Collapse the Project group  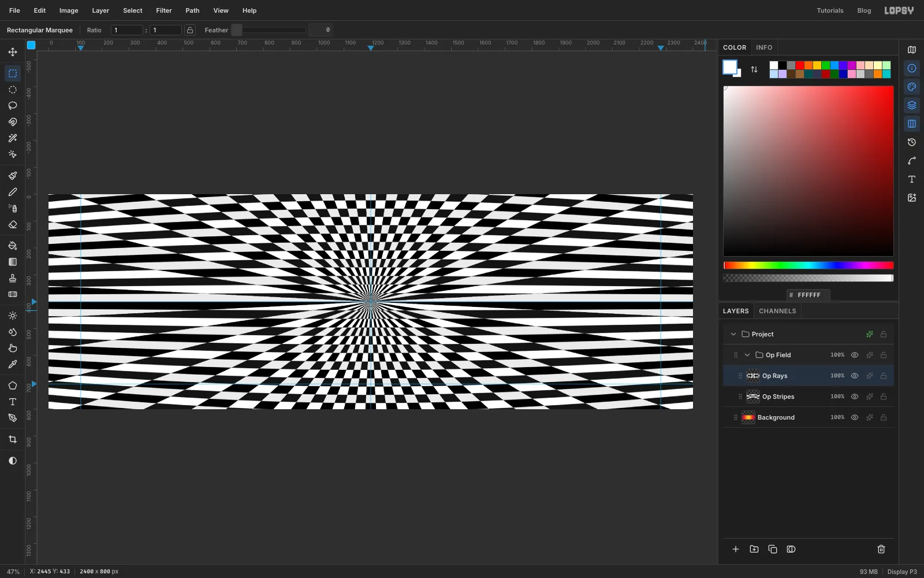point(733,334)
